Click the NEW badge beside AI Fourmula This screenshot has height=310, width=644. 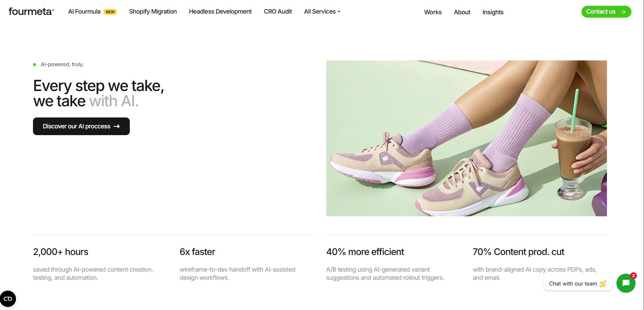tap(109, 11)
